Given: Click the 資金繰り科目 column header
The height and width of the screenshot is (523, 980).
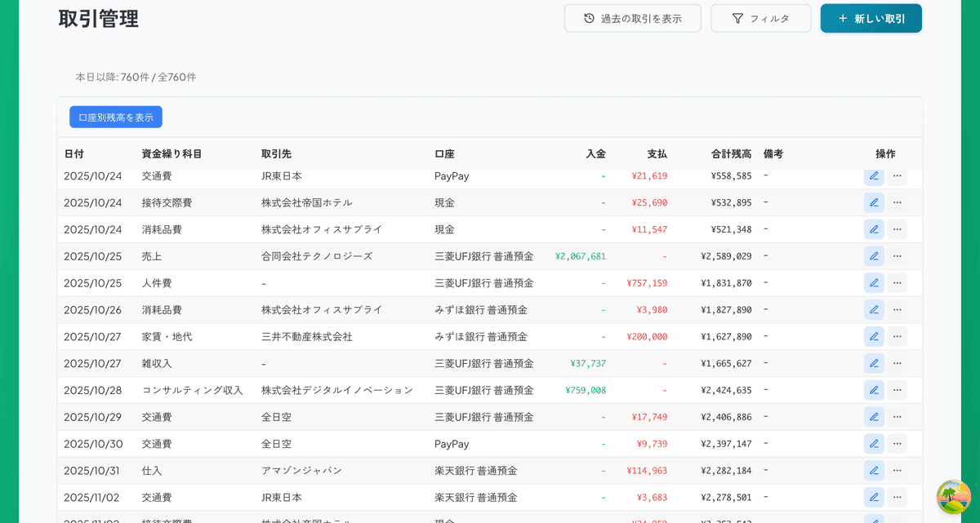Looking at the screenshot, I should (x=171, y=153).
